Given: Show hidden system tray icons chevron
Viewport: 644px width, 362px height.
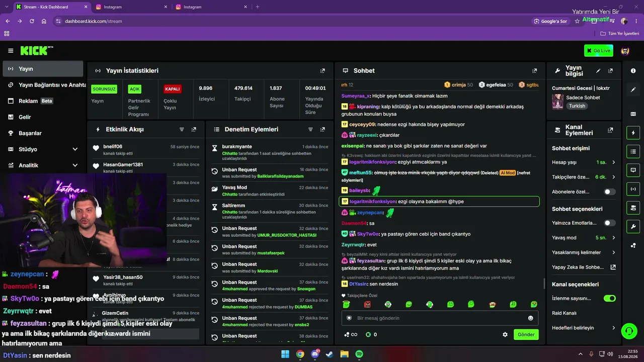Looking at the screenshot, I should click(x=580, y=354).
